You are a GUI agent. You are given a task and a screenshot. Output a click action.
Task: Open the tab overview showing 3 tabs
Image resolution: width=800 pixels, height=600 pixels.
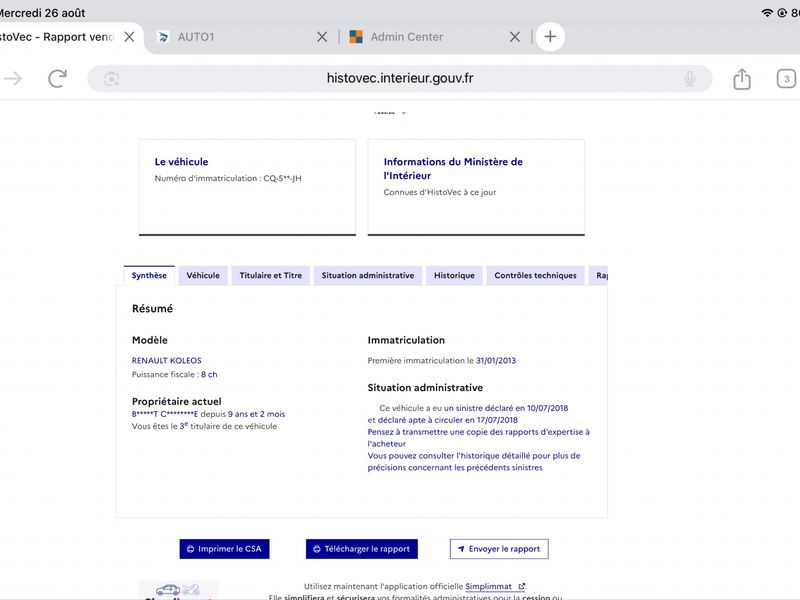point(786,79)
